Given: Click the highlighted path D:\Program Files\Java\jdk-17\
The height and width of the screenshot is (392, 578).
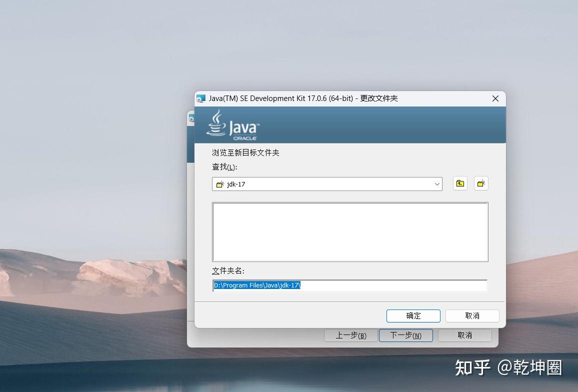Looking at the screenshot, I should click(256, 285).
